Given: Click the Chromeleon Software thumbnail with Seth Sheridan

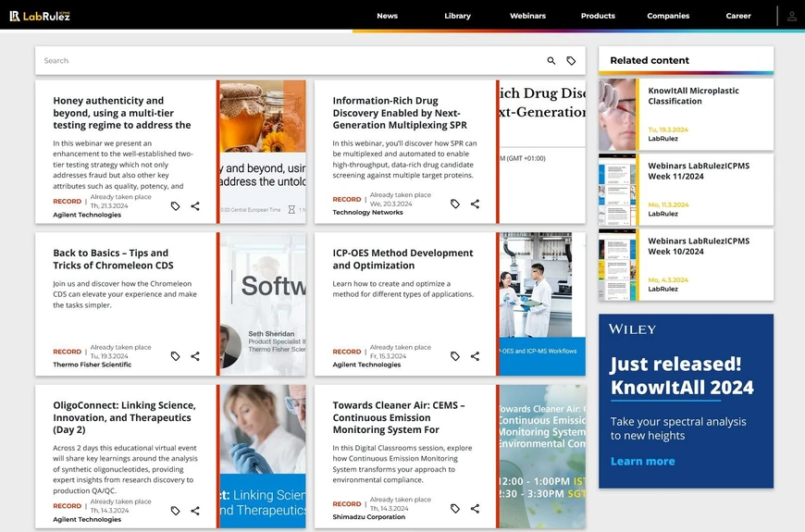Looking at the screenshot, I should 263,304.
